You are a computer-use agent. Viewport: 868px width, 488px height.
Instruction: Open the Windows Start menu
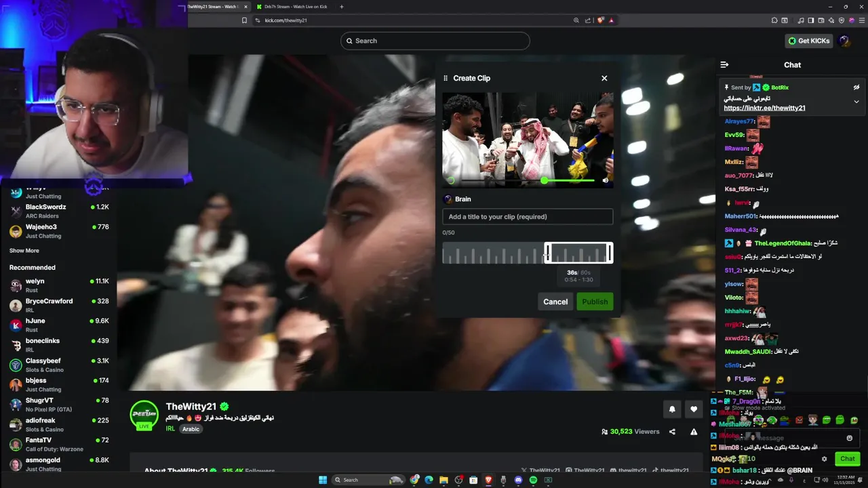pos(323,480)
